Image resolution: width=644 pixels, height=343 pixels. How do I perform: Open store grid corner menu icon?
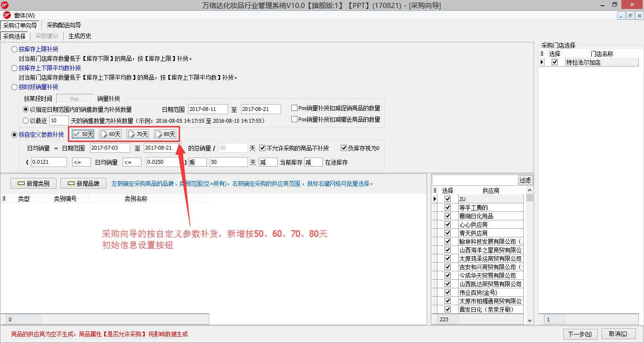(542, 54)
